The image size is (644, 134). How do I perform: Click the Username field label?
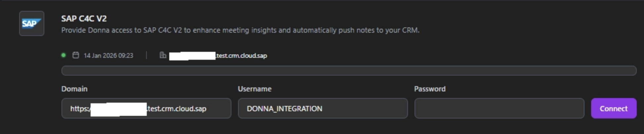[x=255, y=89]
